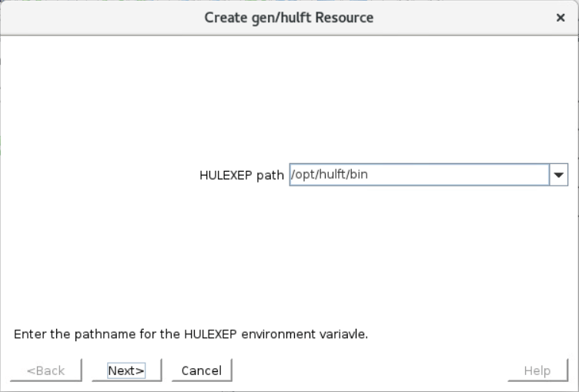
Task: Show the list of HULEXEP path choices
Action: (559, 175)
